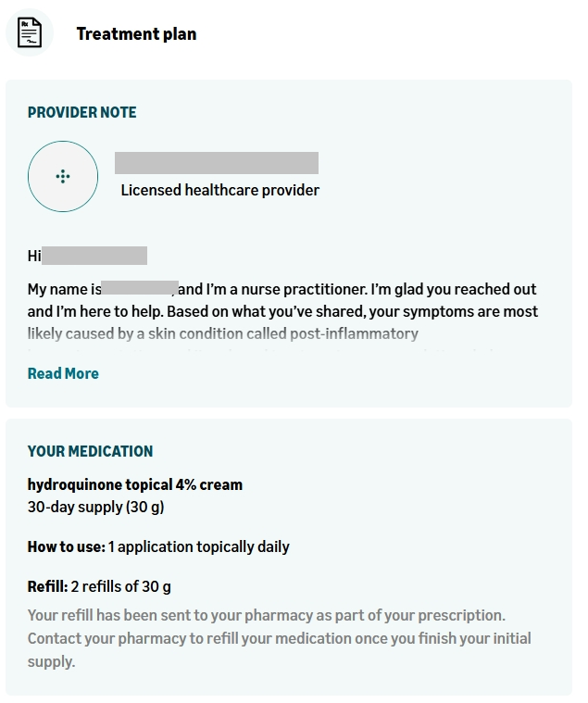Image resolution: width=588 pixels, height=703 pixels.
Task: Click the faded post-inflammatory skin condition line
Action: coord(223,334)
